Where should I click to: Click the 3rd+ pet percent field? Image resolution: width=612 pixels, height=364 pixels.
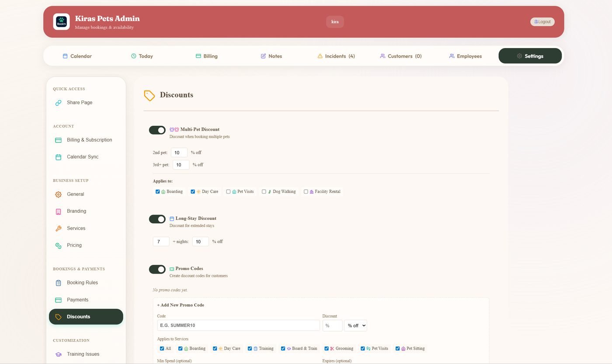point(181,165)
